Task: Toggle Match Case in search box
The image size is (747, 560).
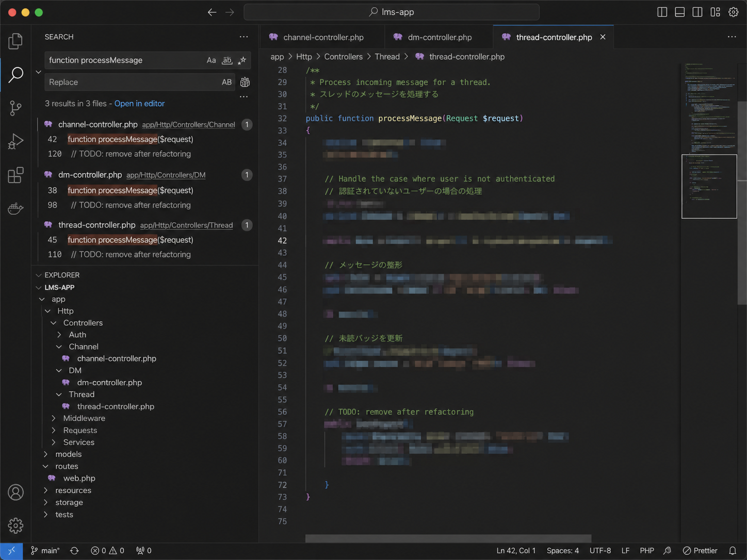Action: coord(212,60)
